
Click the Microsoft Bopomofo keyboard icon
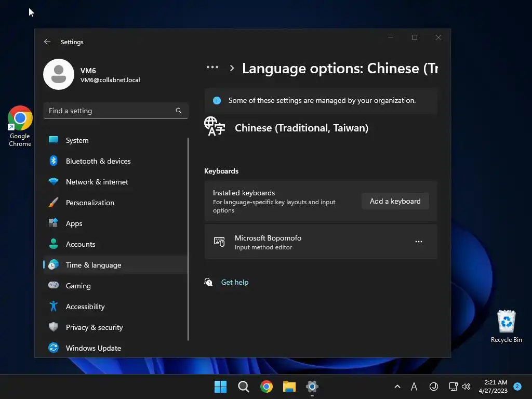click(219, 242)
